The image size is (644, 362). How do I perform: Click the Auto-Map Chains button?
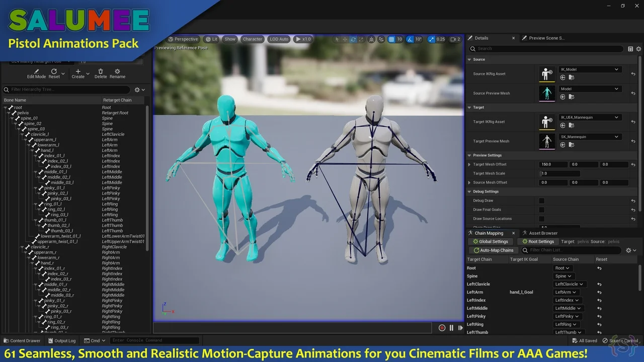click(493, 250)
